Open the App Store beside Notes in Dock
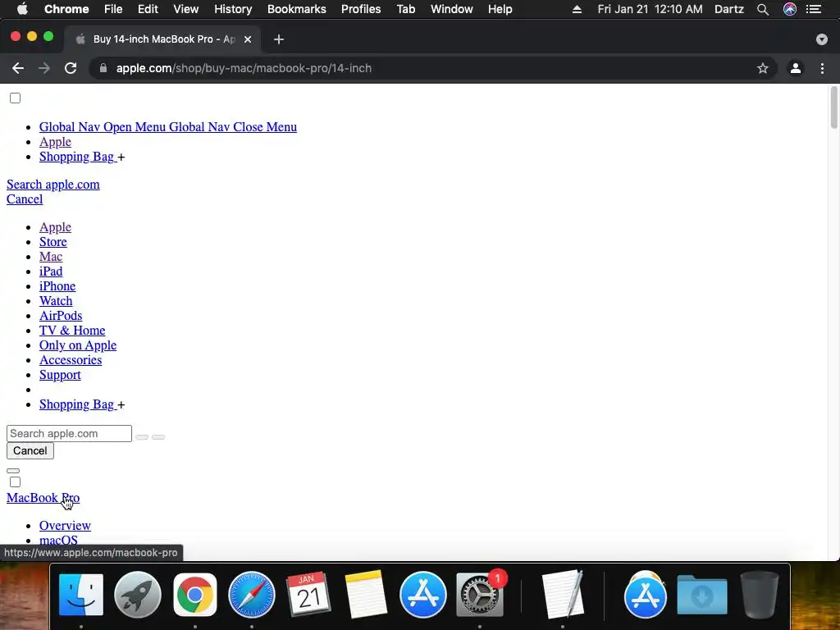 click(422, 595)
